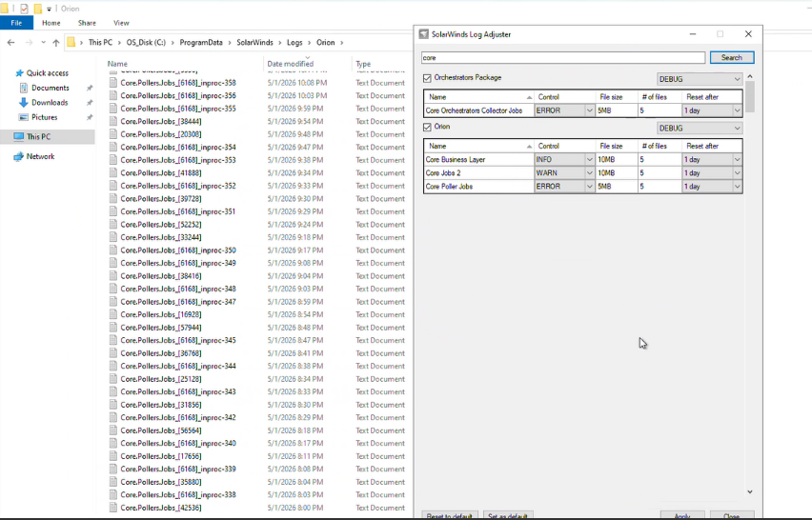Viewport: 812px width, 520px height.
Task: Click 'Logs' in address breadcrumb
Action: [x=294, y=43]
